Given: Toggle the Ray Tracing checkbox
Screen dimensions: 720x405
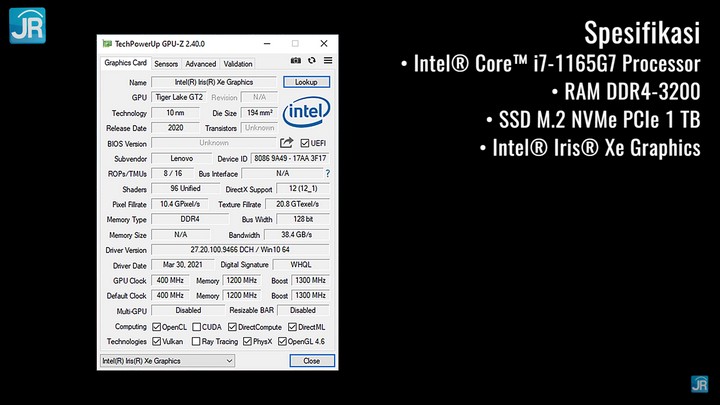Looking at the screenshot, I should (196, 341).
